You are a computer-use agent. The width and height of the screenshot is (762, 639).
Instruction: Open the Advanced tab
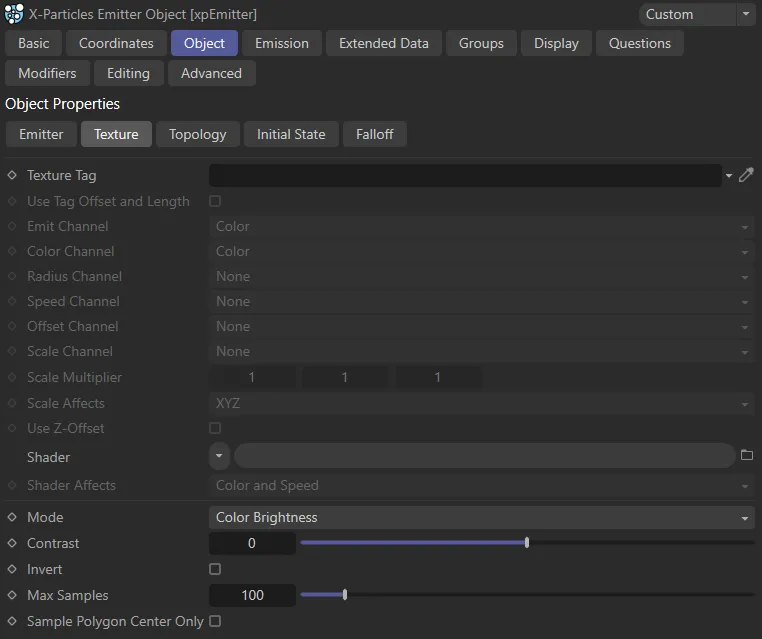(x=211, y=73)
